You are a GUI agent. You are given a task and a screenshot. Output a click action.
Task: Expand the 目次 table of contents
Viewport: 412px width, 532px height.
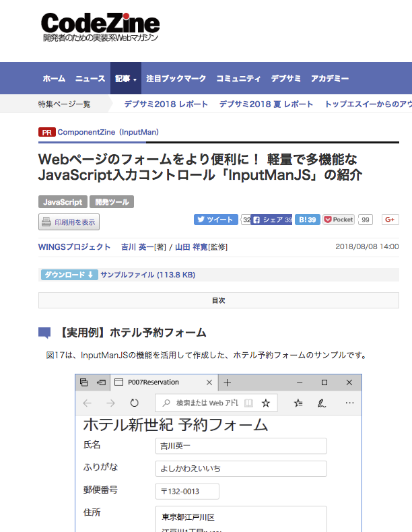click(218, 300)
